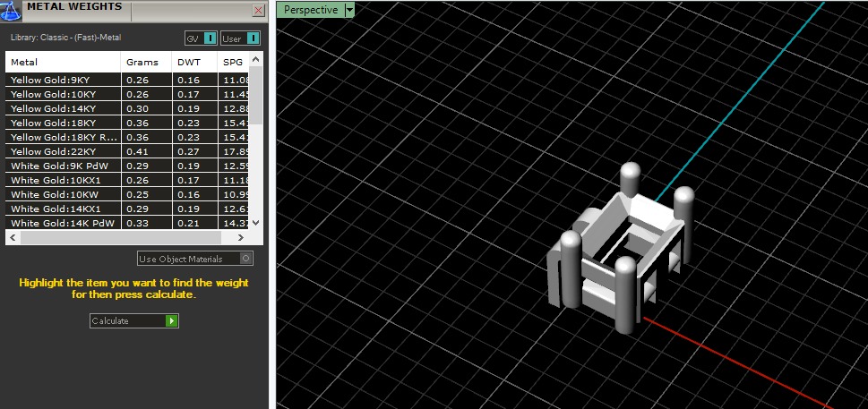Click the Library: Classic - (Fast)-Metal label
This screenshot has width=868, height=409.
66,38
